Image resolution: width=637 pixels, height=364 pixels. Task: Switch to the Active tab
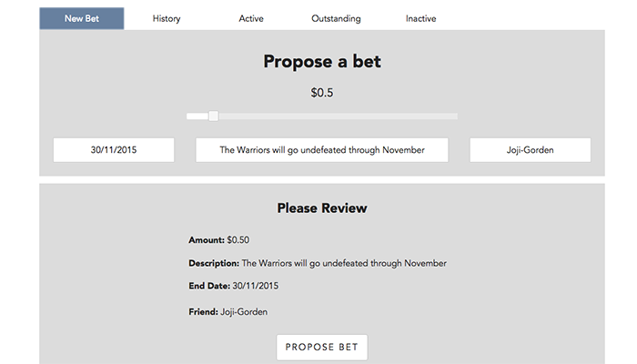251,18
